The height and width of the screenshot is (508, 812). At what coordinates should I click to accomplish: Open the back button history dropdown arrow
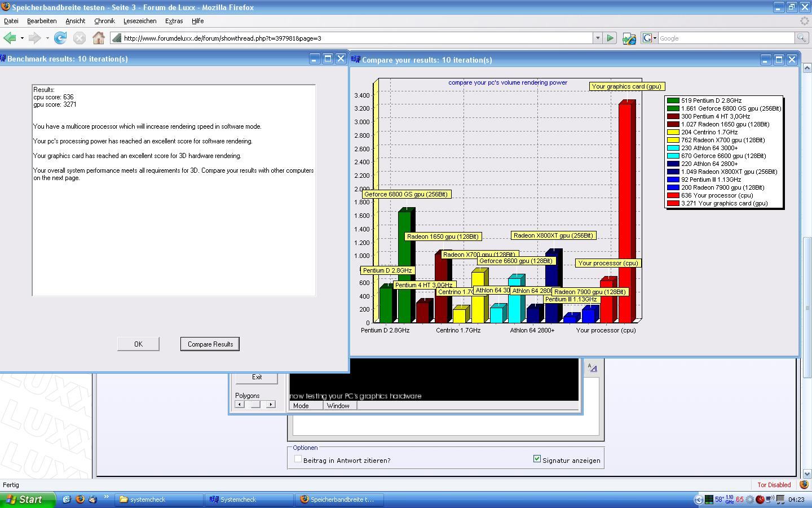[x=22, y=38]
